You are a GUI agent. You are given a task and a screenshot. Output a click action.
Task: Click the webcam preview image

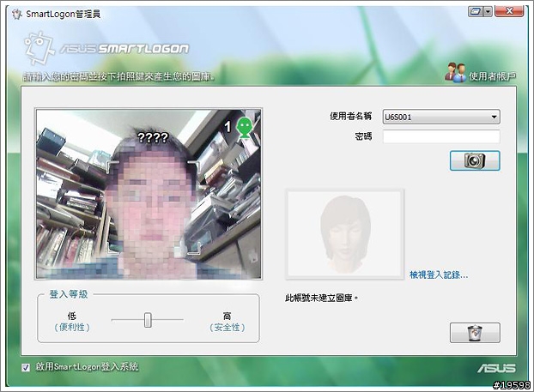click(x=149, y=194)
